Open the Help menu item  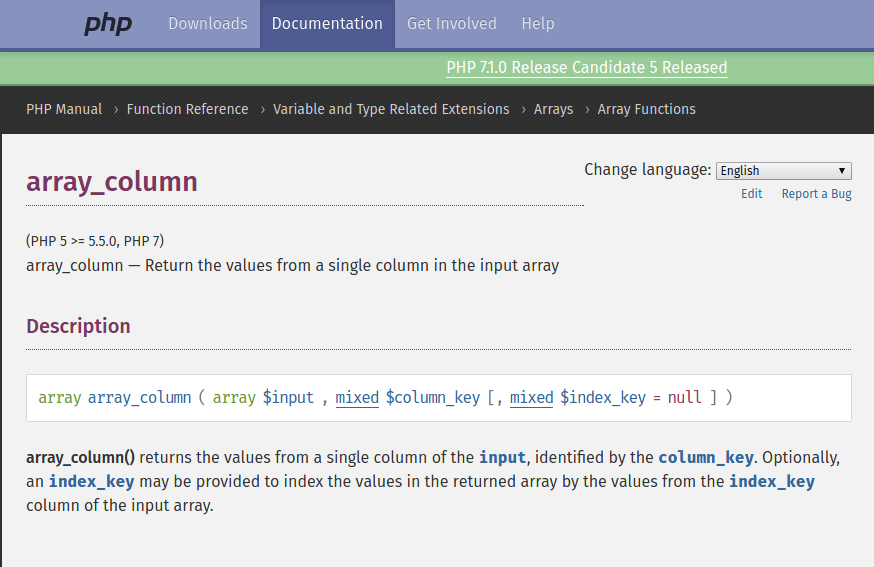click(538, 23)
